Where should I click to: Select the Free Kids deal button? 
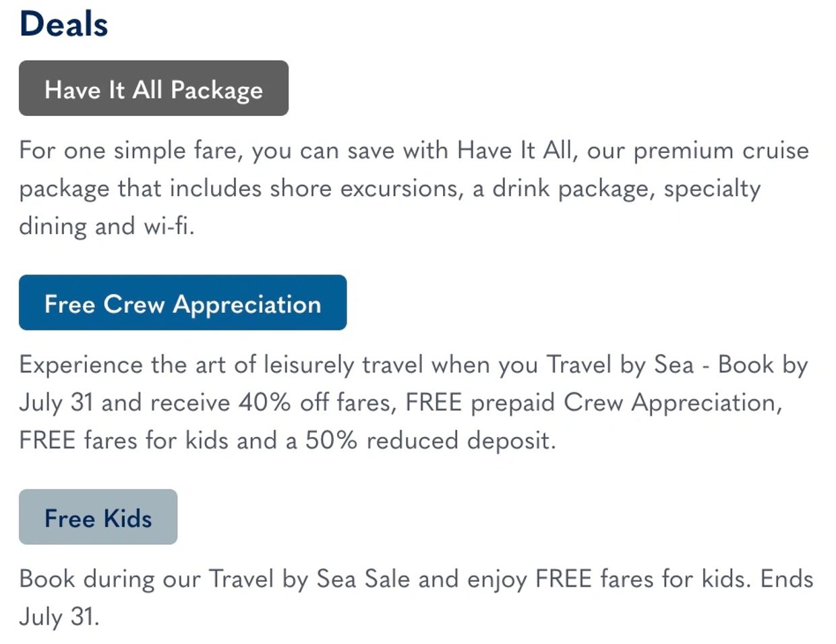[x=98, y=517]
